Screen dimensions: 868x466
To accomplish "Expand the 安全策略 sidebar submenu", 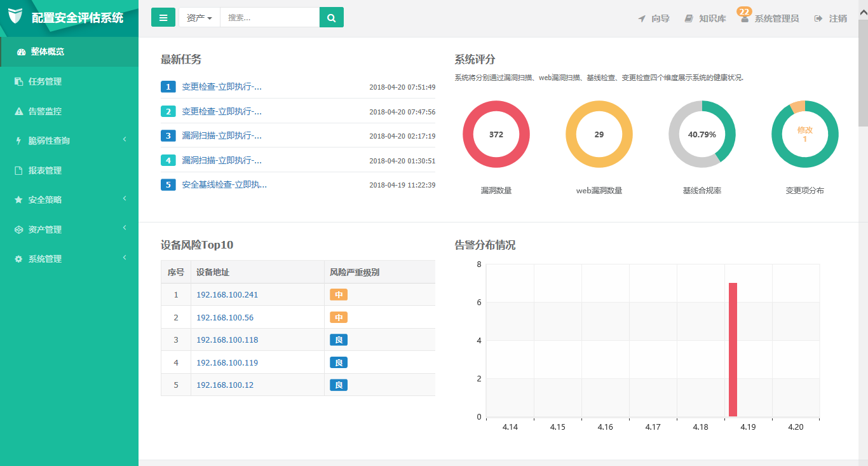I will pyautogui.click(x=125, y=199).
